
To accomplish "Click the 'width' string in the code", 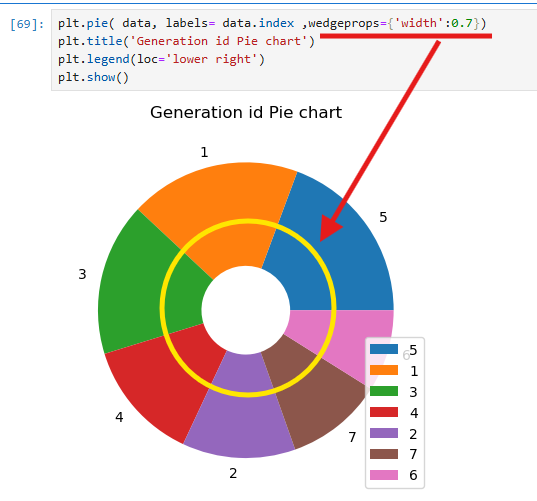I will tap(419, 23).
